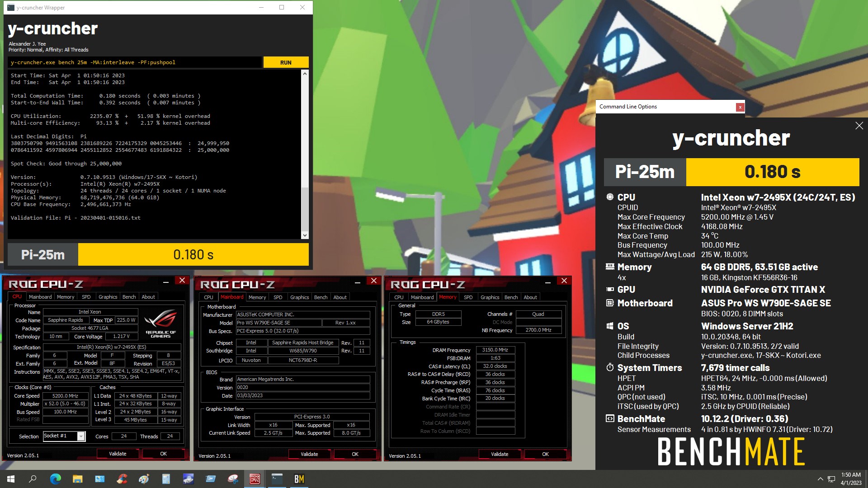Click the System Timers stopwatch icon
The image size is (868, 488).
pyautogui.click(x=610, y=367)
